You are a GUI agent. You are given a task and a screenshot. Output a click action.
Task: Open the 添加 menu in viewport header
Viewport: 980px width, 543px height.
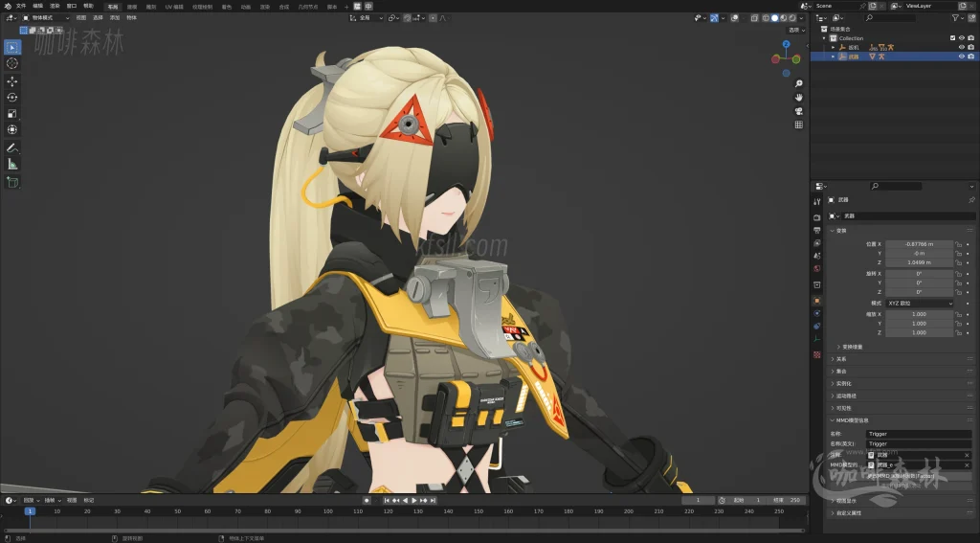click(x=115, y=18)
